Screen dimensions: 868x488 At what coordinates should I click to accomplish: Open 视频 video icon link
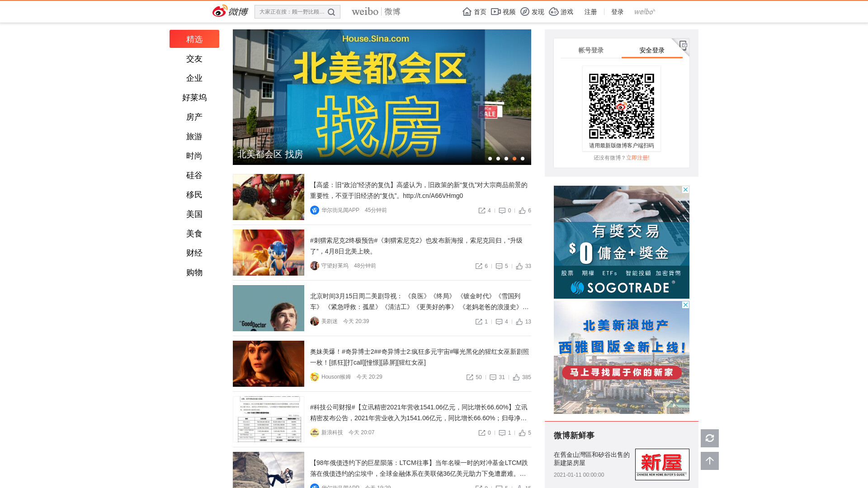[503, 12]
